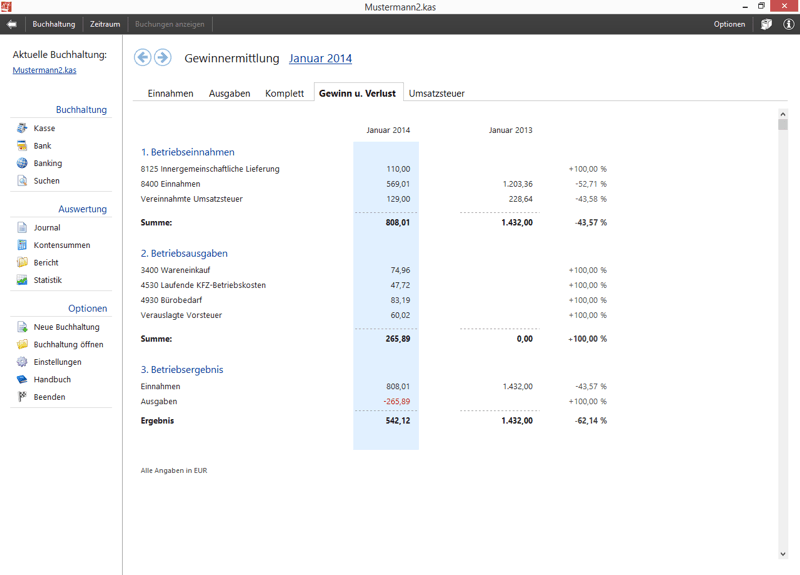Open the Buchhaltung menu in the toolbar
800x575 pixels.
click(x=54, y=24)
